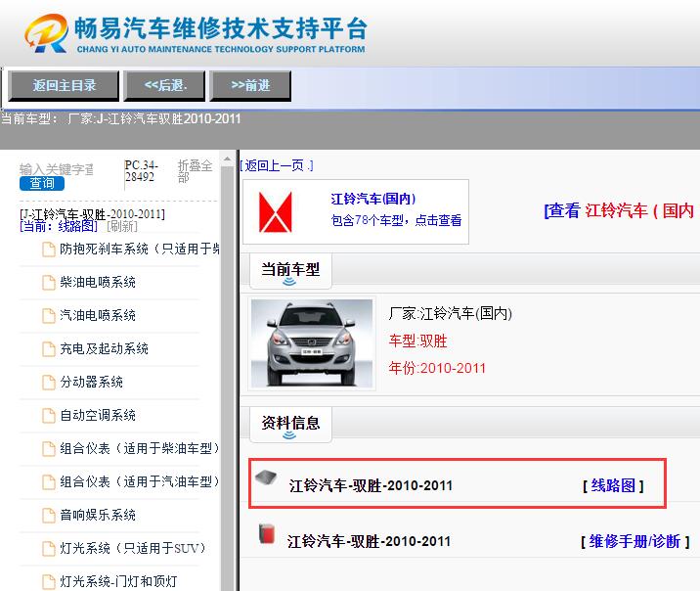700x591 pixels.
Task: Click document icon next to 灯光系统-门灯和顶灯
Action: (48, 581)
